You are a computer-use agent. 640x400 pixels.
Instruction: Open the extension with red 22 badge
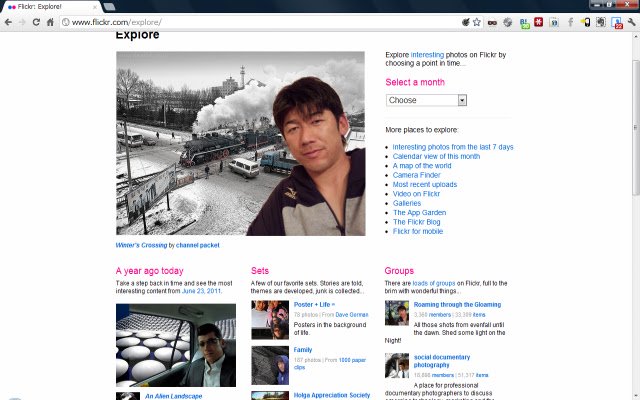(x=617, y=23)
